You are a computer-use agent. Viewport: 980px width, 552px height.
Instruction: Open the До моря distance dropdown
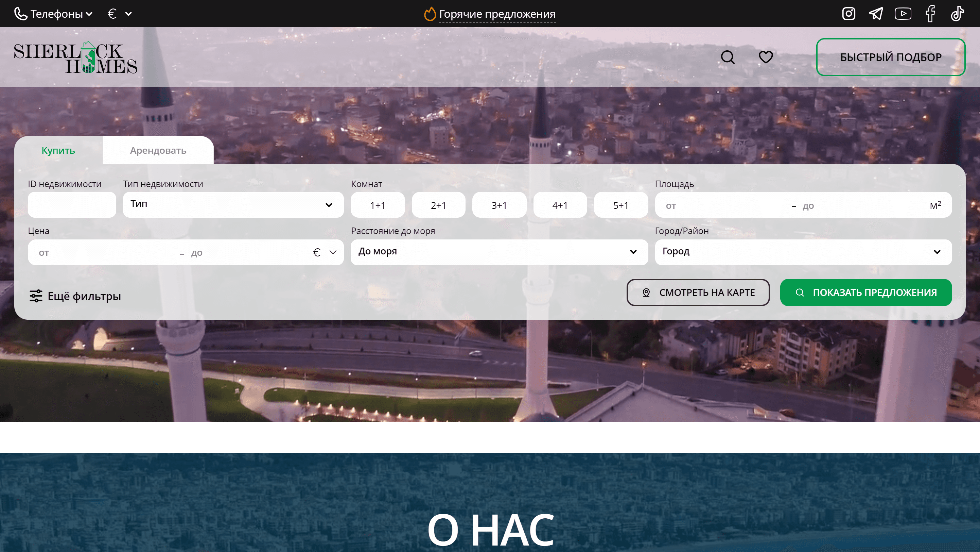499,252
